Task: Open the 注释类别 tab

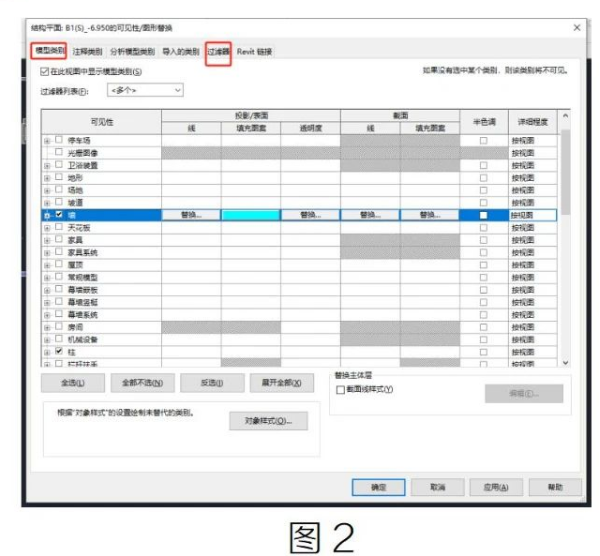Action: tap(88, 51)
